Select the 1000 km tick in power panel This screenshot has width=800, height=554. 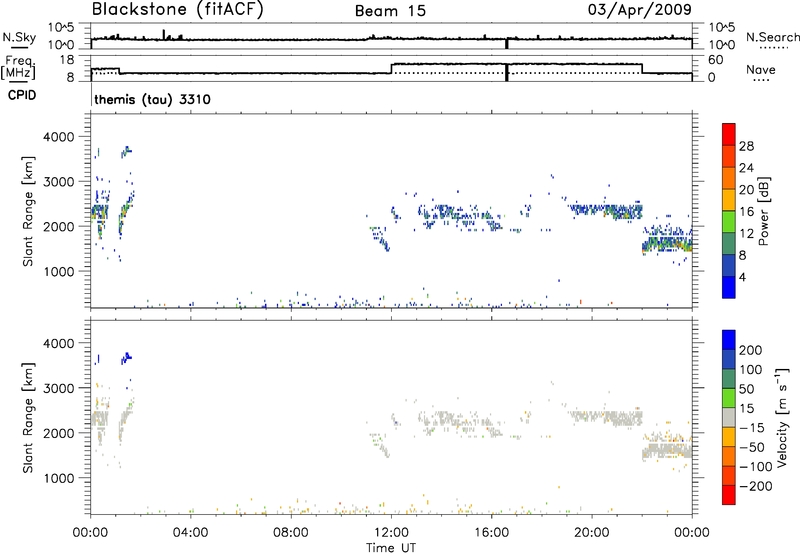59,271
